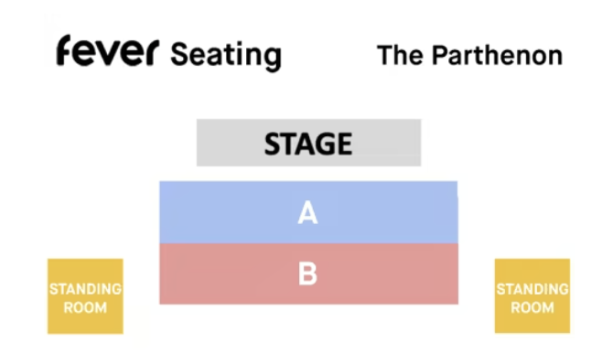The width and height of the screenshot is (613, 364).
Task: Click the fever logo
Action: pyautogui.click(x=108, y=50)
